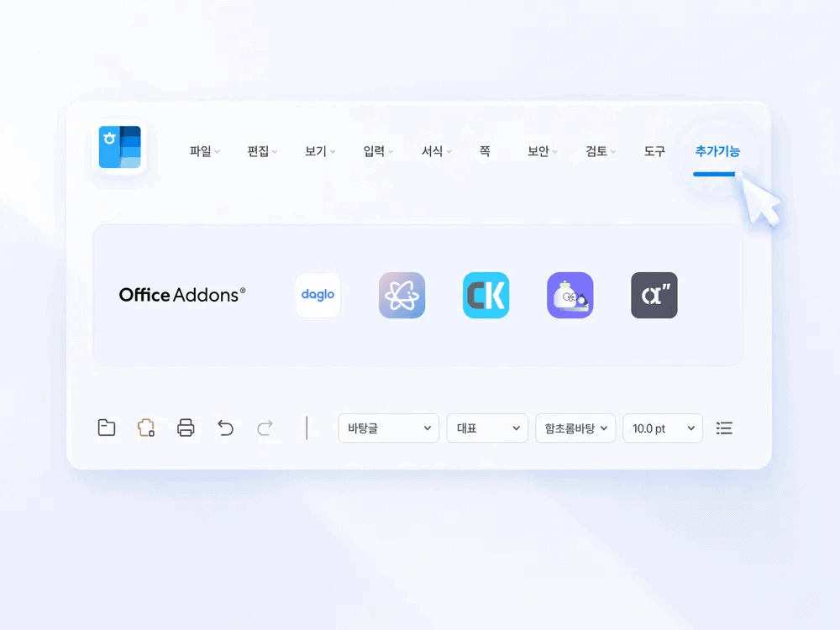Open the dark alpha add-on icon
The image size is (840, 630).
(654, 295)
